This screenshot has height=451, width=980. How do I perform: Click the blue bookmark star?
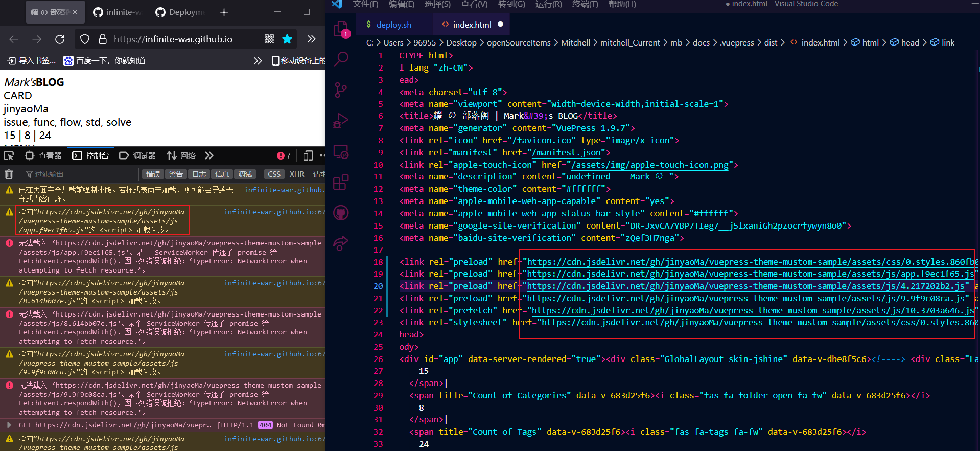(x=287, y=39)
